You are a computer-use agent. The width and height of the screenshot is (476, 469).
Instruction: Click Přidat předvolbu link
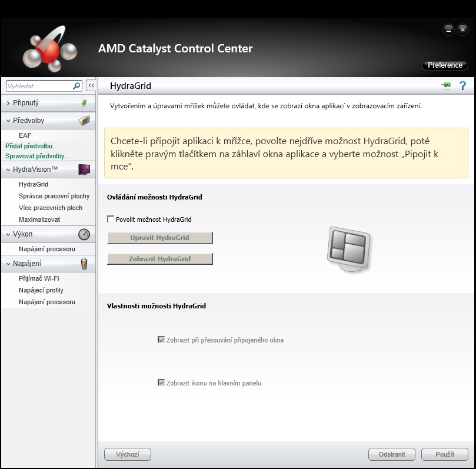pos(31,146)
